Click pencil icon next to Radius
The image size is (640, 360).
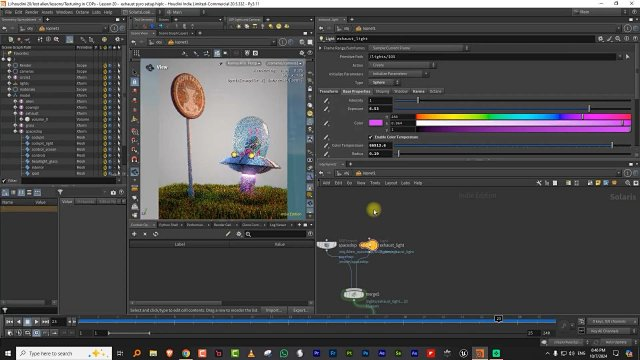(326, 154)
